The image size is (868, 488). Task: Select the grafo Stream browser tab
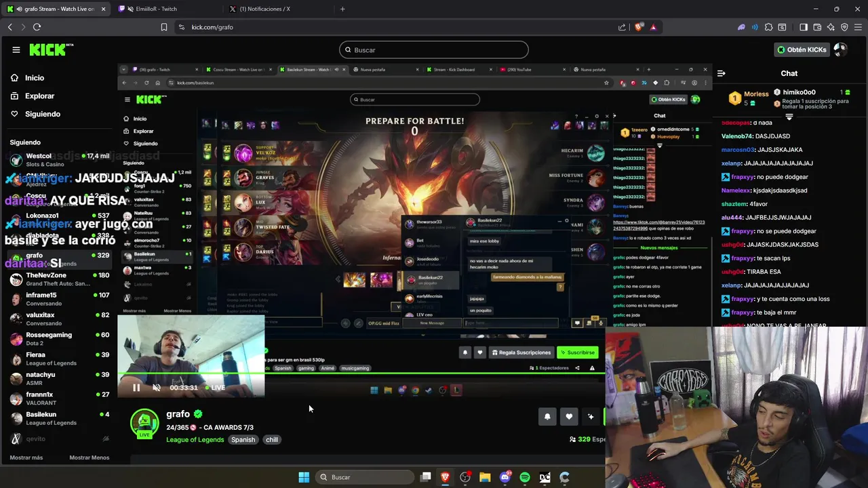[56, 9]
